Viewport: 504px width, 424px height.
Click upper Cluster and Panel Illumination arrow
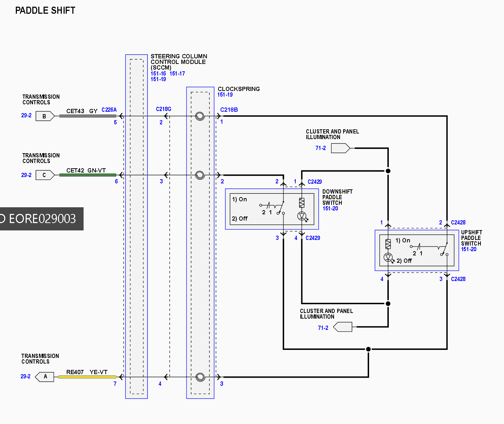point(341,148)
